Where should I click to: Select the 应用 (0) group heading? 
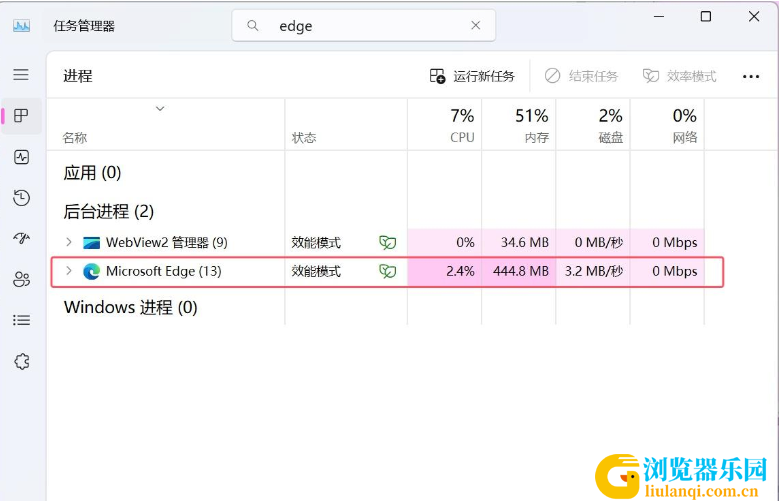(92, 173)
